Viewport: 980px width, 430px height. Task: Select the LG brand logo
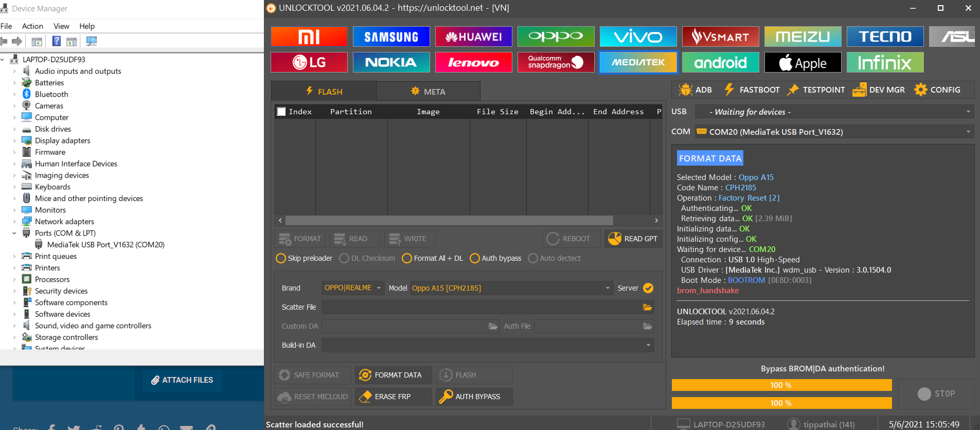309,62
